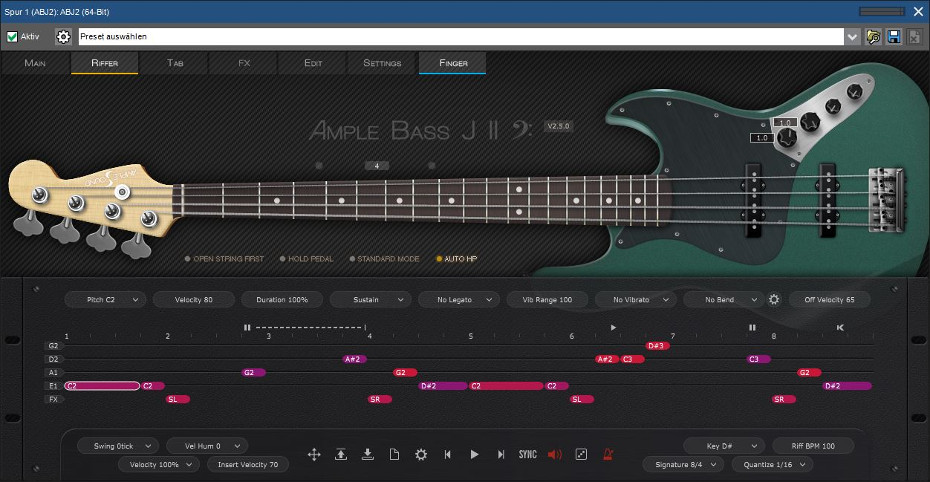Save preset with the floppy disk icon
Screen dimensions: 930x482
pyautogui.click(x=894, y=37)
